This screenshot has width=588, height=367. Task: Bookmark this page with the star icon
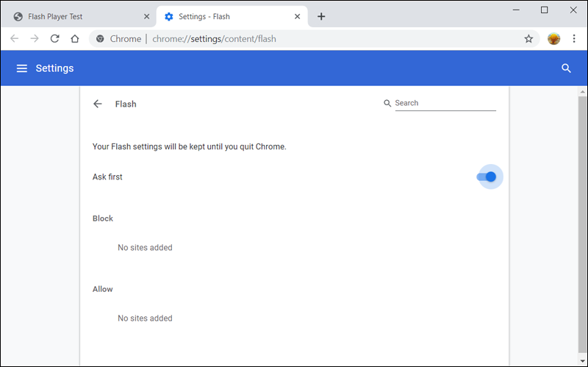tap(528, 39)
